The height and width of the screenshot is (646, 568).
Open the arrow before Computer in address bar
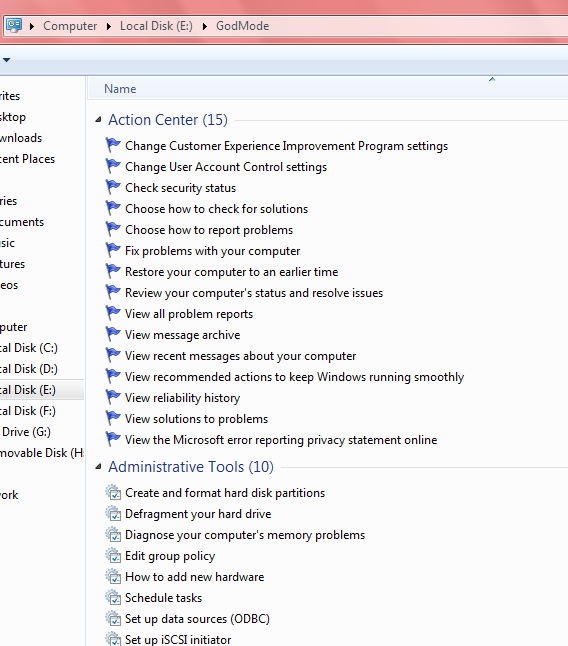tap(32, 26)
